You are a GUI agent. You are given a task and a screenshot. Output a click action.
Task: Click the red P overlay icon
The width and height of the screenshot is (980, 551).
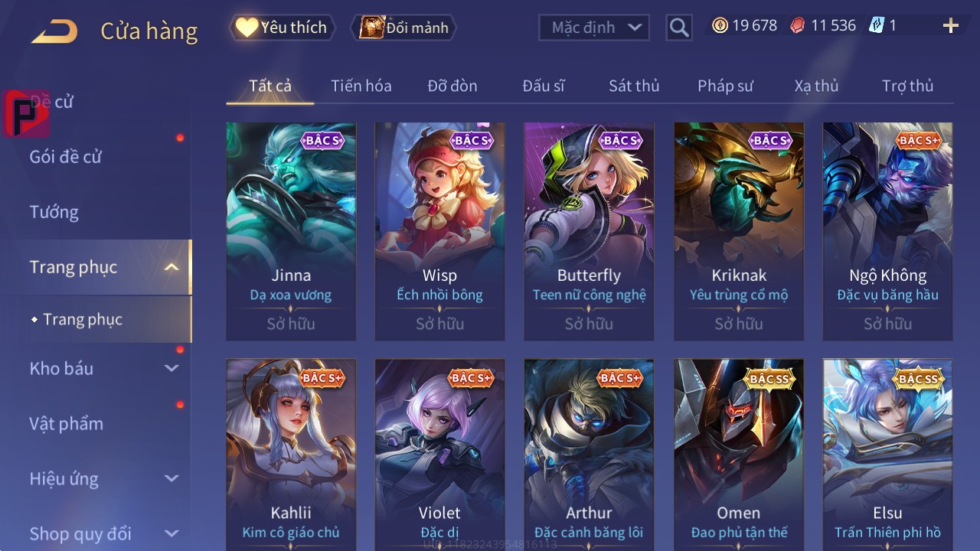pyautogui.click(x=26, y=113)
